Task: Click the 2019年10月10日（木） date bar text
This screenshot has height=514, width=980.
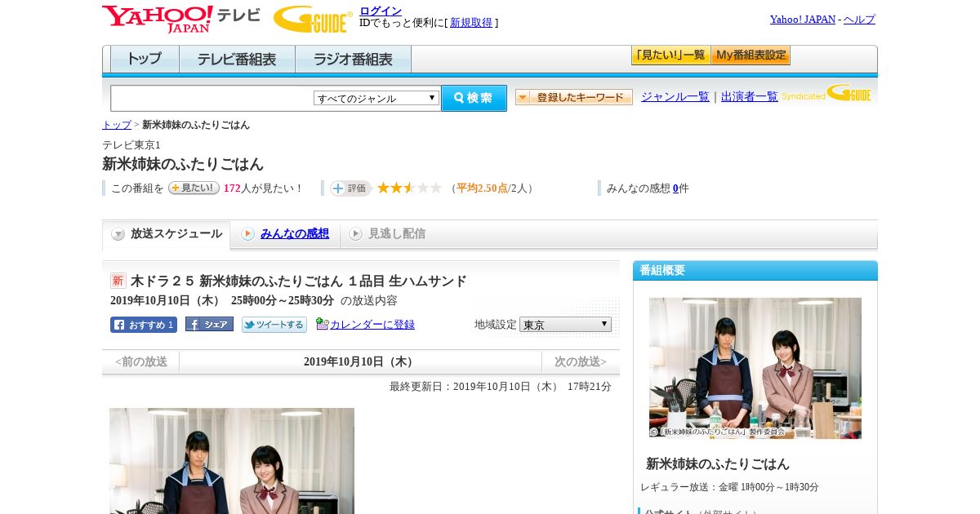Action: pyautogui.click(x=360, y=361)
